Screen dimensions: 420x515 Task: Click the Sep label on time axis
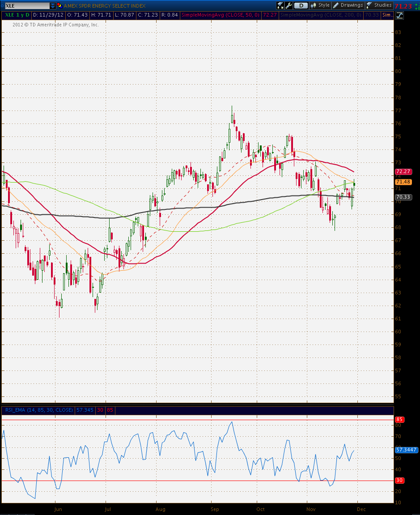(x=215, y=509)
